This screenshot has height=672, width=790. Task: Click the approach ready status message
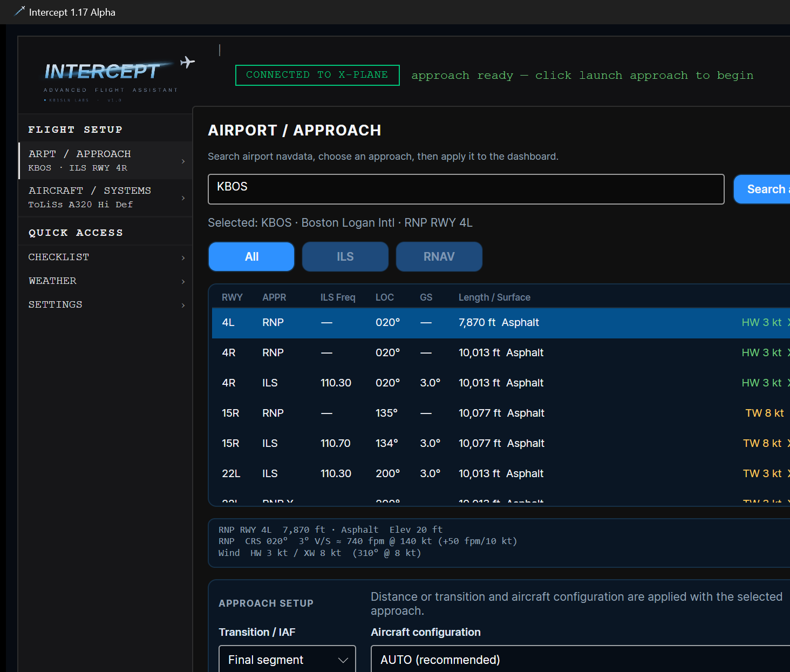[x=582, y=75]
